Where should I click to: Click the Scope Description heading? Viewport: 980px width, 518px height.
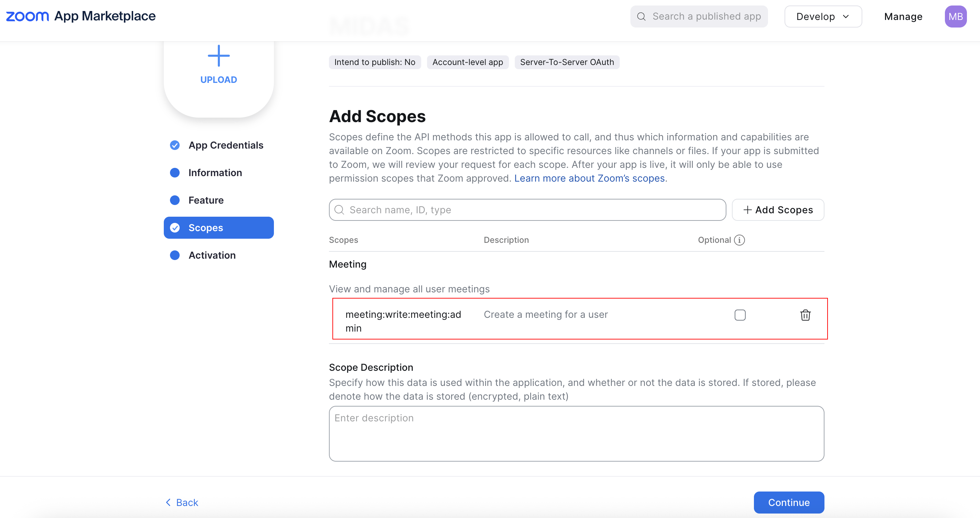tap(371, 367)
